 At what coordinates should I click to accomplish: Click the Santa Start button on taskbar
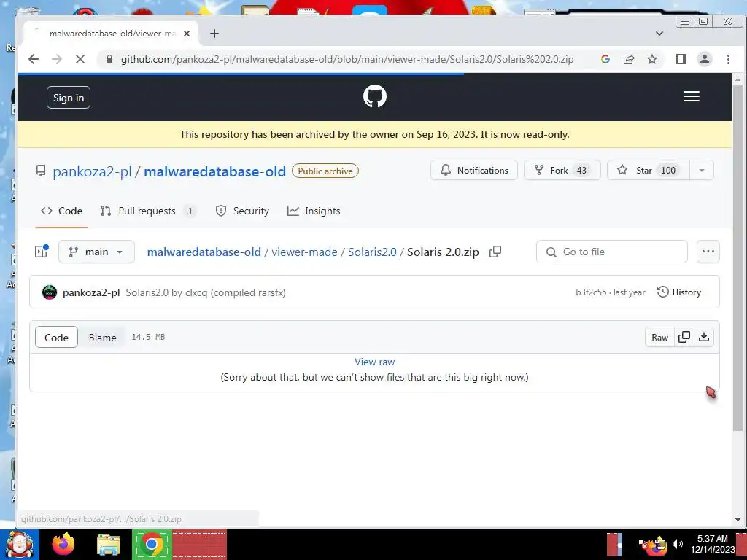point(19,544)
